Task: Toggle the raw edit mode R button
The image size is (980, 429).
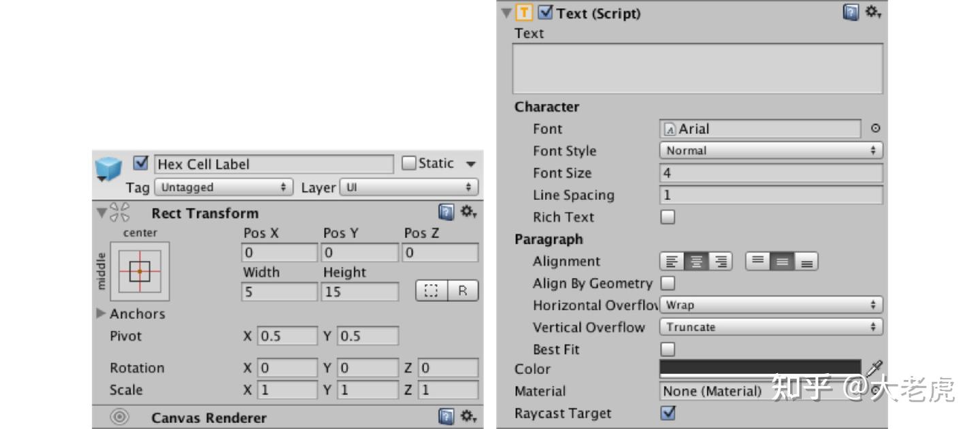Action: pyautogui.click(x=463, y=291)
